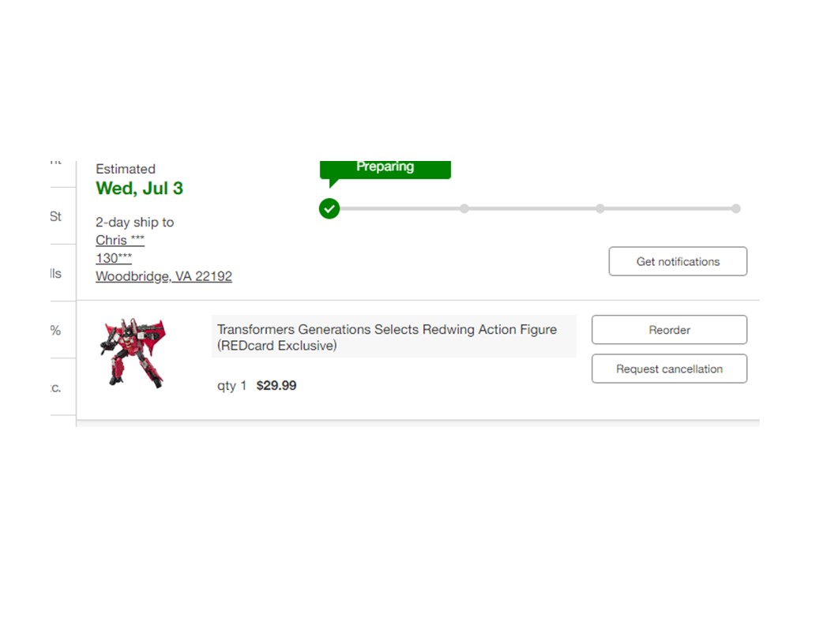Viewport: 834px width, 644px height.
Task: Open the Redwing action figure thumbnail
Action: (x=133, y=353)
